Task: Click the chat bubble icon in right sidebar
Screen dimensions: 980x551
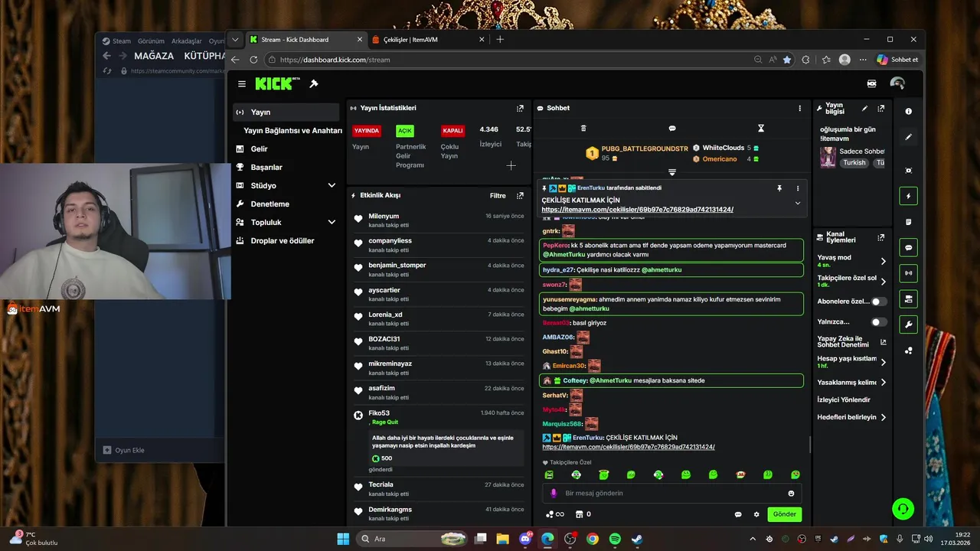Action: point(909,248)
